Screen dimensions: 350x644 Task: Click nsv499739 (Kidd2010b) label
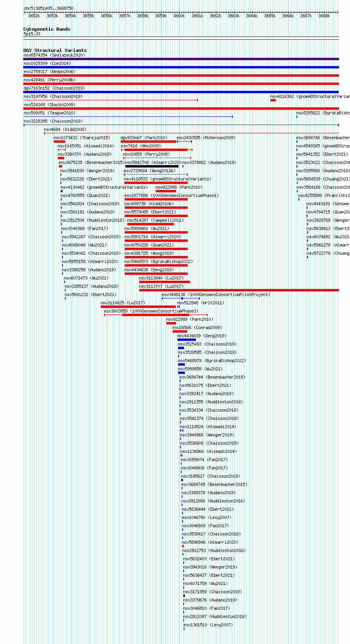tap(149, 204)
